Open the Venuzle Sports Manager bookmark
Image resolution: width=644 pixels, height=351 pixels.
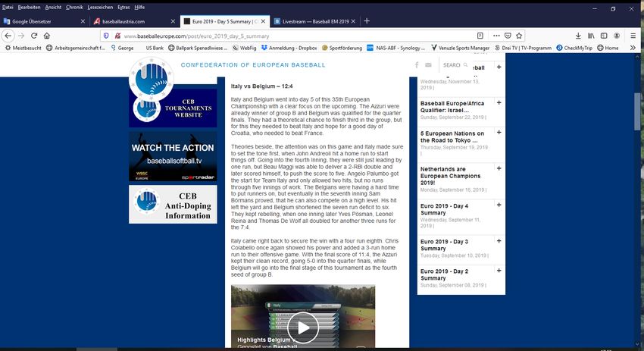click(461, 48)
